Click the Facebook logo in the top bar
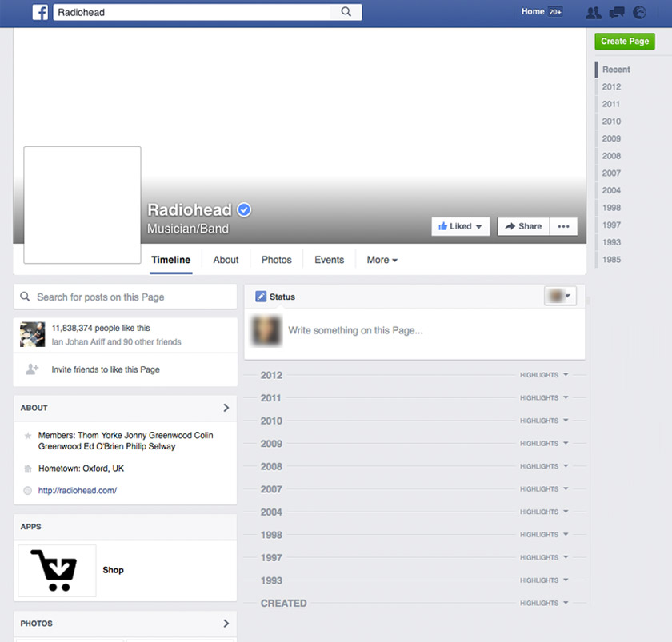Image resolution: width=672 pixels, height=642 pixels. point(39,12)
